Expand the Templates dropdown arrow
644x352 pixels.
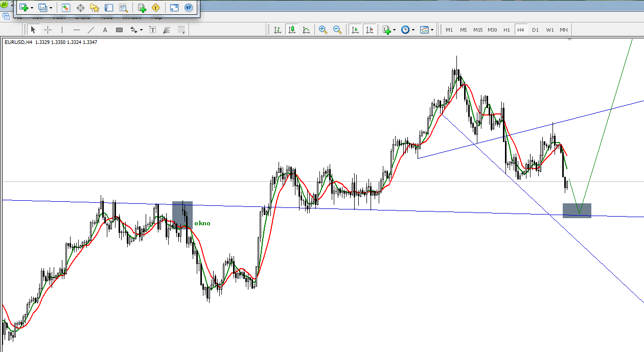click(432, 30)
